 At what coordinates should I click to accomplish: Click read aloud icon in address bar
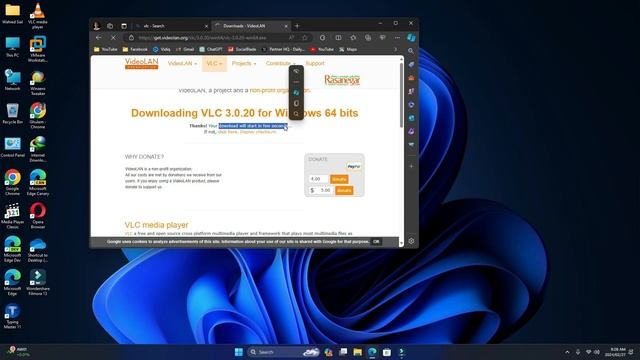pos(291,38)
